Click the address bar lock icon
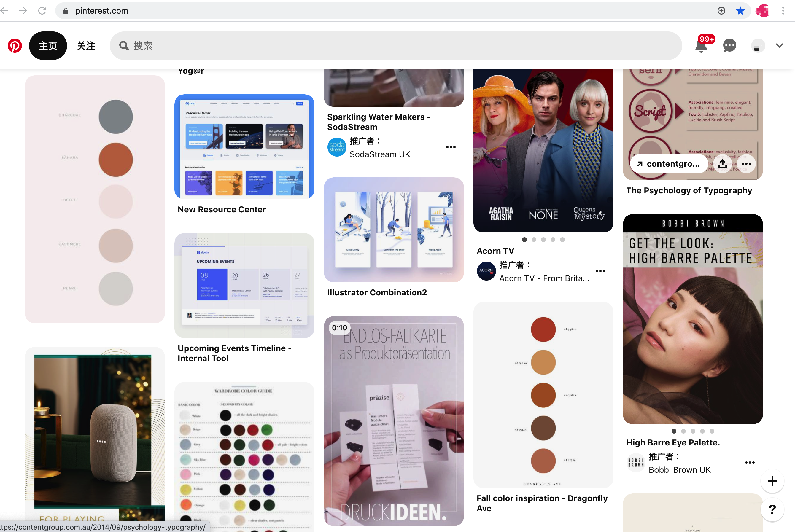 [66, 11]
